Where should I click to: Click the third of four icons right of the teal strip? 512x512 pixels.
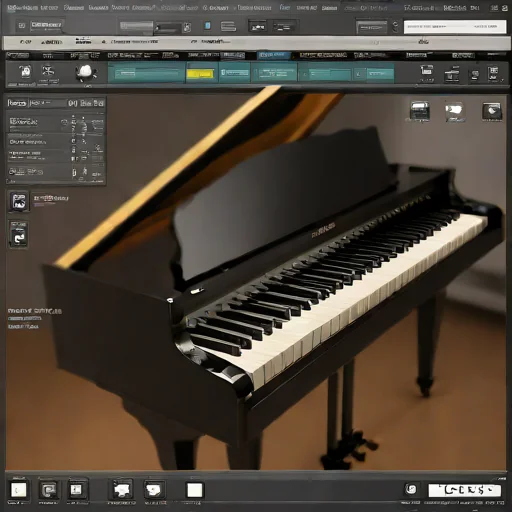[475, 75]
